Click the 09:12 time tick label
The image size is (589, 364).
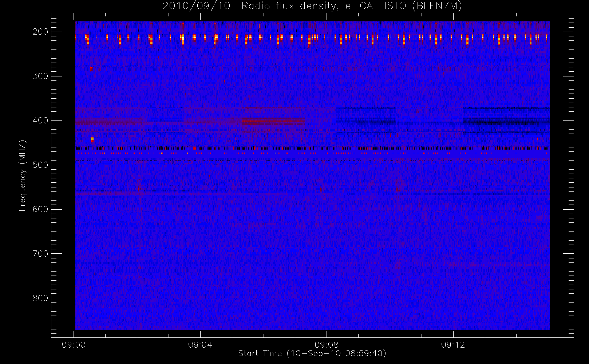453,345
